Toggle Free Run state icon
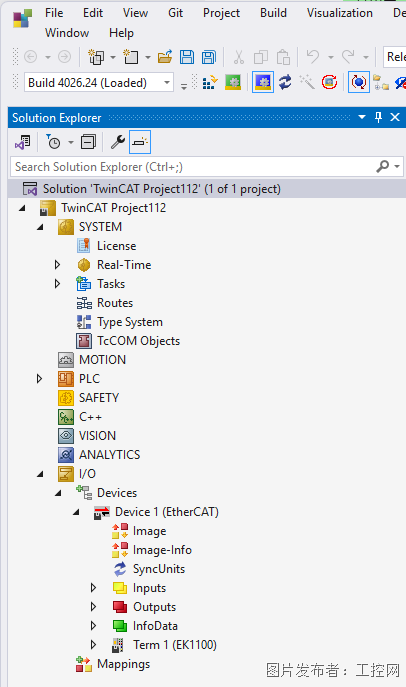Image resolution: width=406 pixels, height=687 pixels. [x=329, y=82]
